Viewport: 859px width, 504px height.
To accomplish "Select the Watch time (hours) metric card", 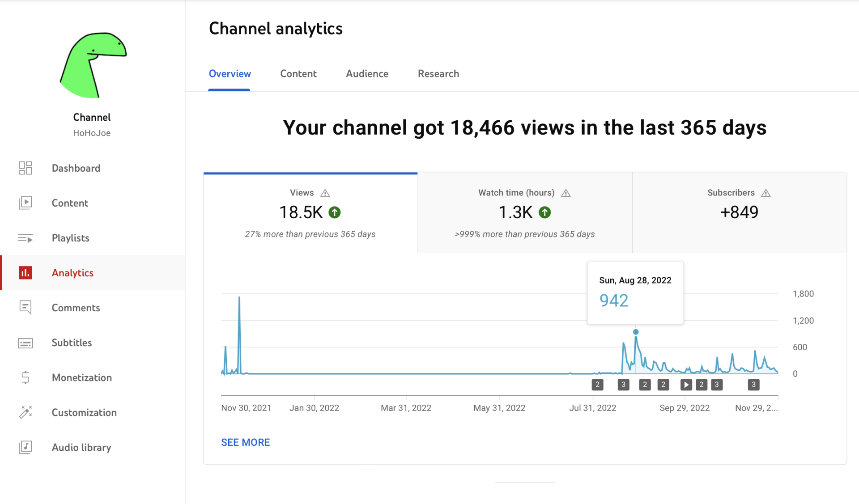I will [525, 213].
